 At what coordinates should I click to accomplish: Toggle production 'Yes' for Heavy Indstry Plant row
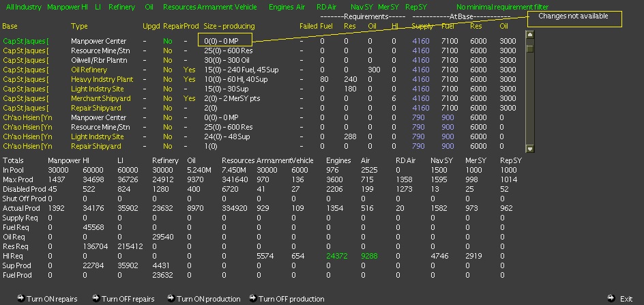coord(190,79)
